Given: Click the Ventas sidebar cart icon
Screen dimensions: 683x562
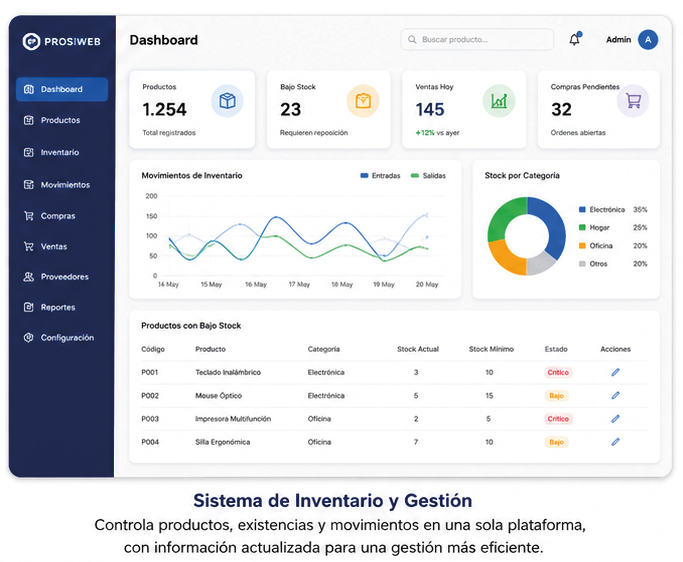Looking at the screenshot, I should [29, 247].
